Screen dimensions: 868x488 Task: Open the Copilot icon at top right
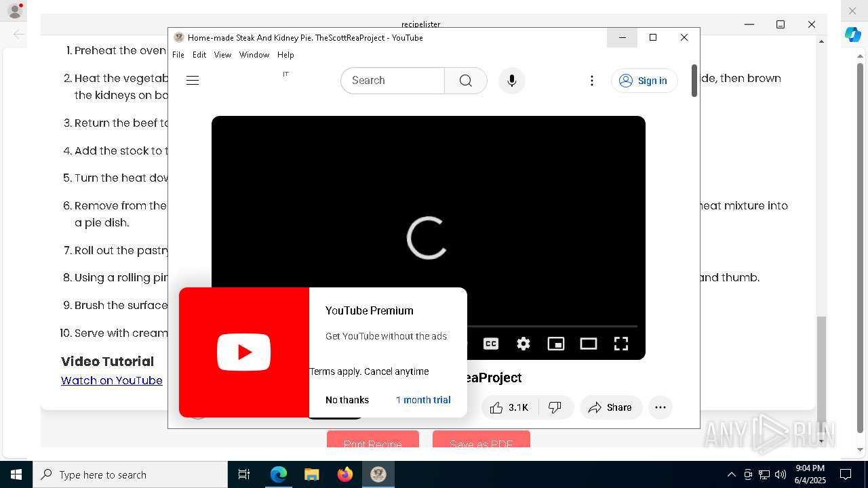click(x=853, y=35)
